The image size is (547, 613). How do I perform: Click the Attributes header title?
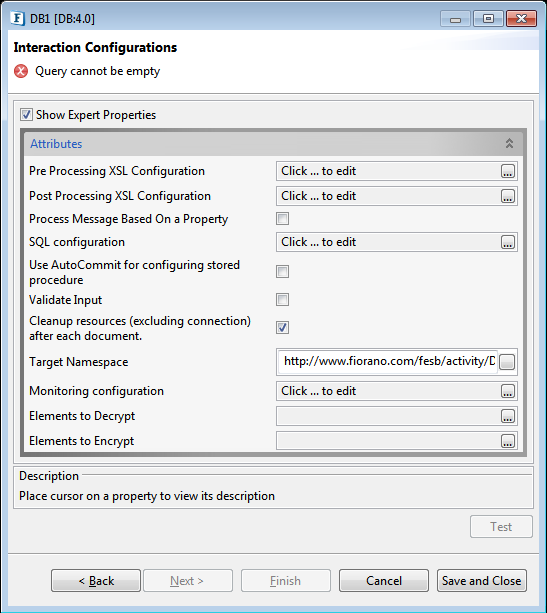56,144
